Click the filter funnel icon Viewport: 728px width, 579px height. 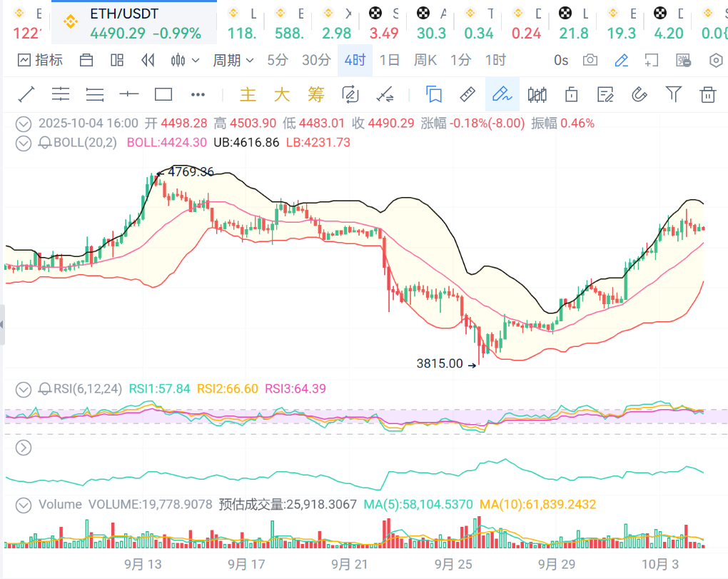click(x=674, y=95)
